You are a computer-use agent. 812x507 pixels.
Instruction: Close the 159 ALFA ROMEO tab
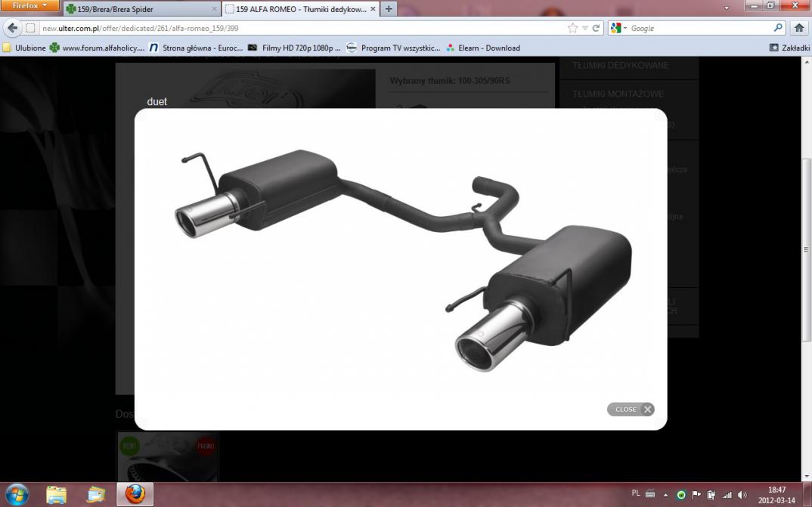coord(373,9)
